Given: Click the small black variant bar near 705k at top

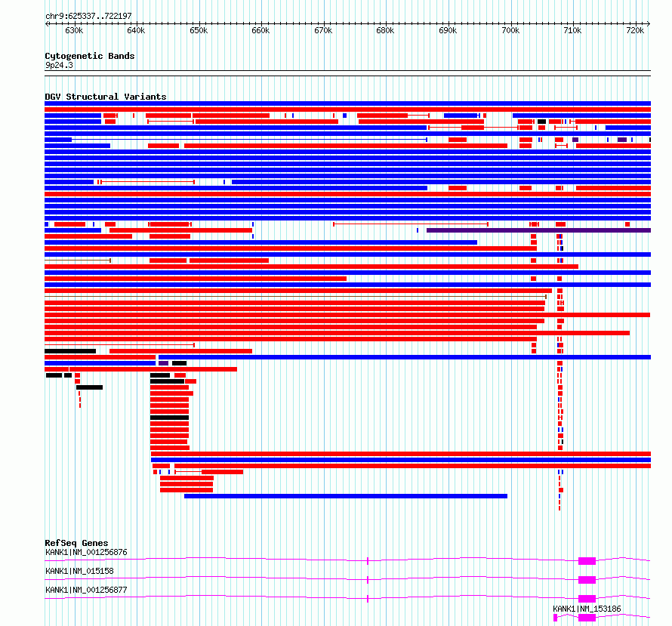Looking at the screenshot, I should pos(541,122).
